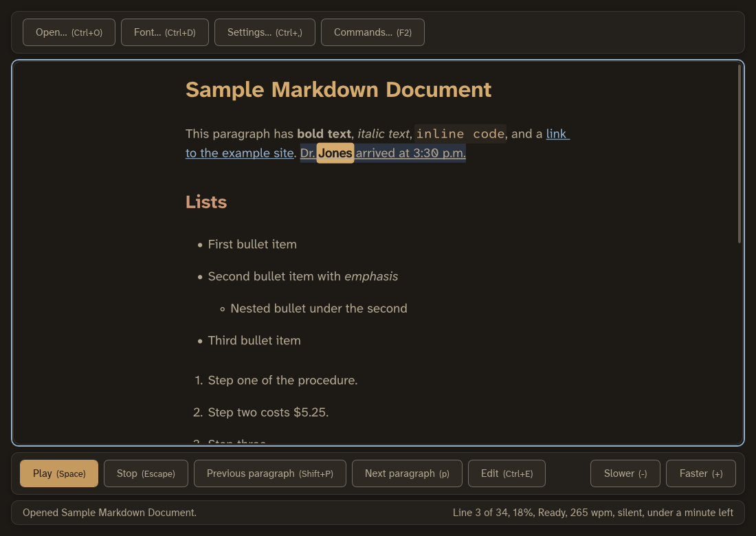Select 'Nested bullet under the second'
Screen dimensions: 756x536
pos(319,309)
